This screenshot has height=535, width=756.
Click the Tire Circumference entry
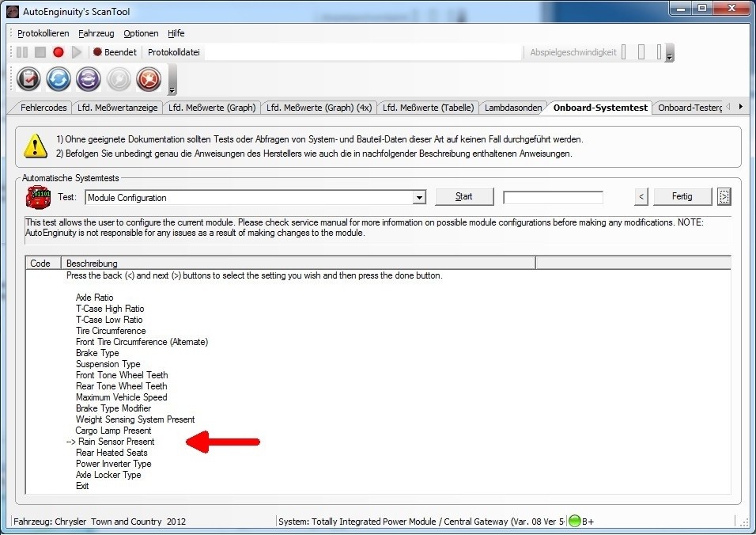pyautogui.click(x=111, y=331)
